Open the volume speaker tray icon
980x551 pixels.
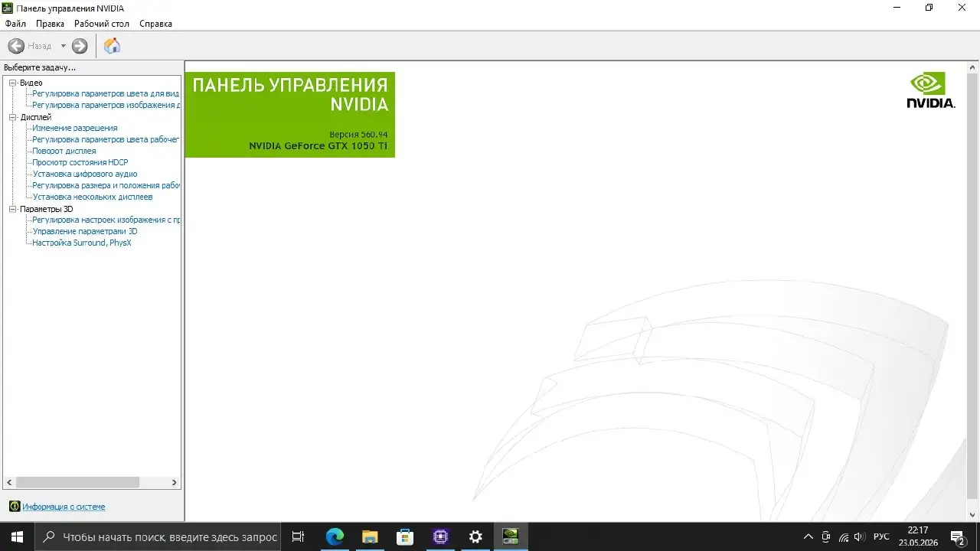860,537
